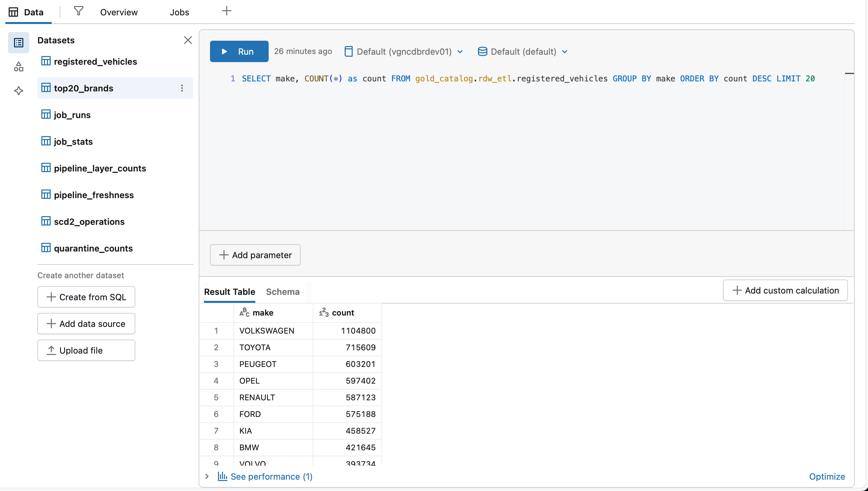
Task: Open the Jobs tab
Action: tap(179, 12)
